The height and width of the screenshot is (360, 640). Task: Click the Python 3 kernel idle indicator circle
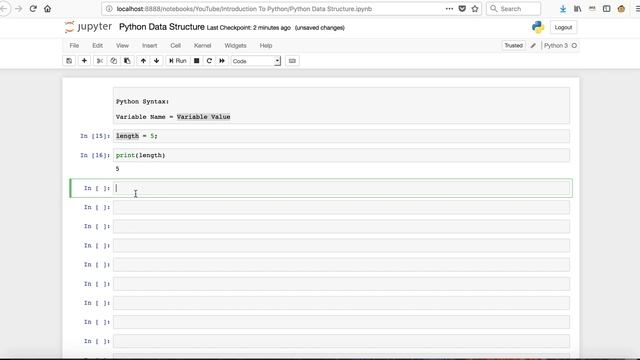[574, 46]
